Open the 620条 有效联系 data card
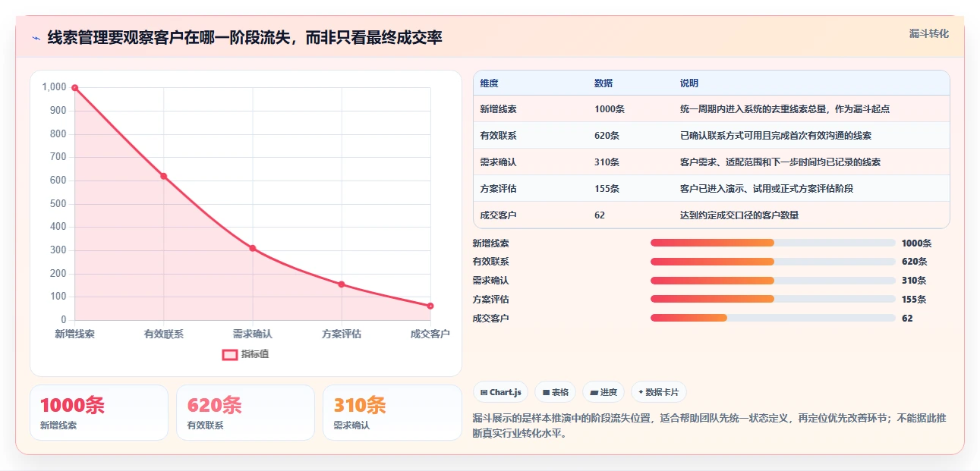This screenshot has width=980, height=471. click(x=245, y=413)
